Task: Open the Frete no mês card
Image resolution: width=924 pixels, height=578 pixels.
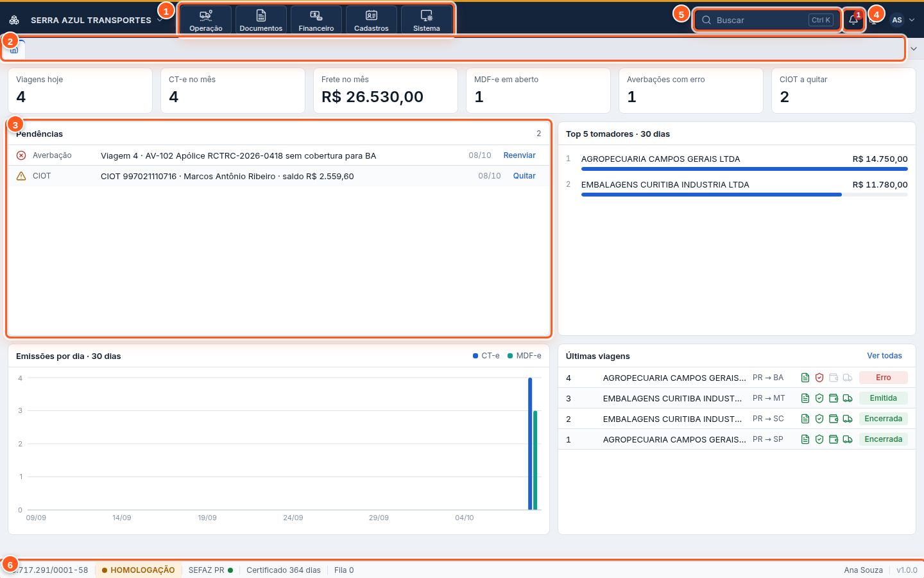Action: pyautogui.click(x=385, y=91)
